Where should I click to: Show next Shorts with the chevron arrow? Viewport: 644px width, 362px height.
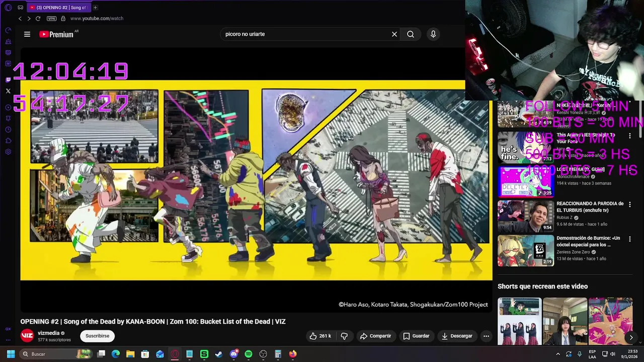pos(631,337)
